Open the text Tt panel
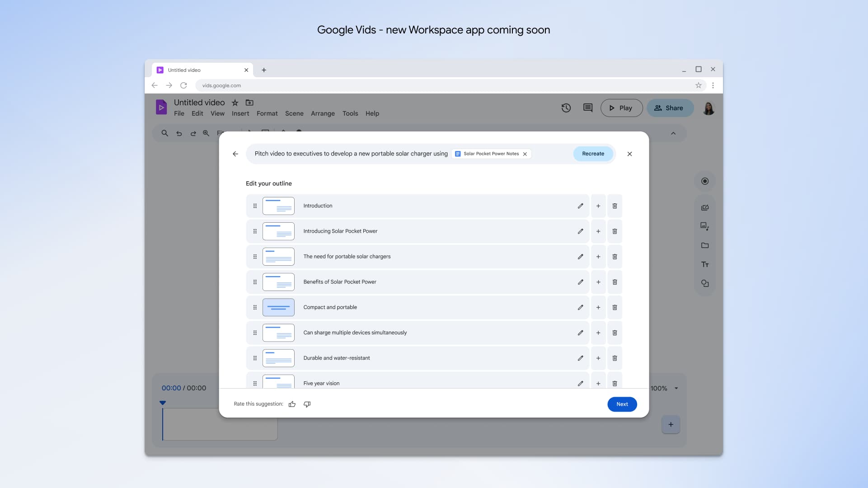This screenshot has height=488, width=868. pos(705,264)
